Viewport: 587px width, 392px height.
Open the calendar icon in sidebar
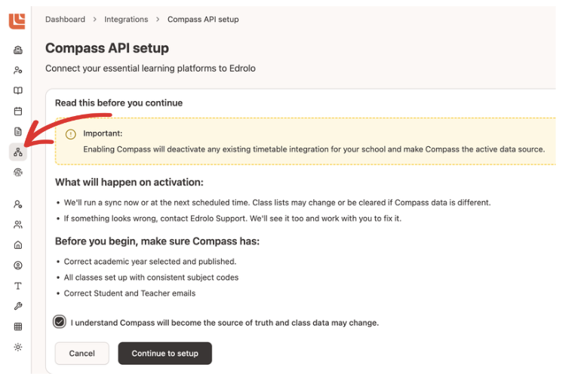coord(18,111)
